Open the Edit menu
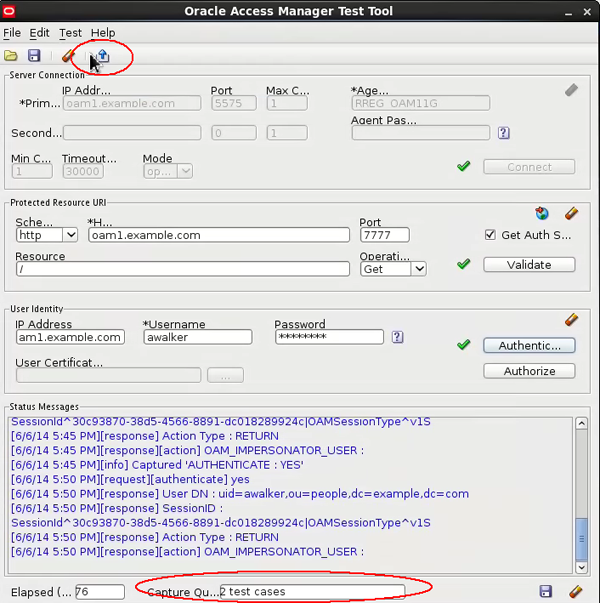 tap(39, 33)
